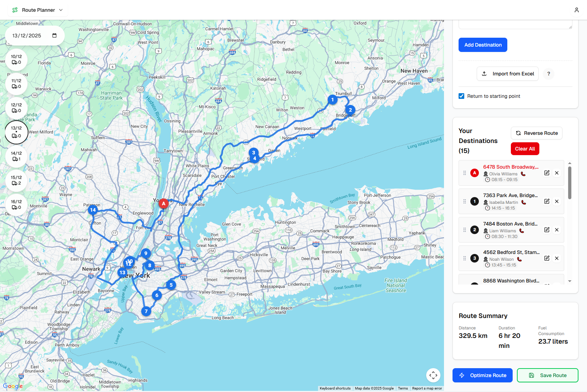Click the Optimize Route button
The width and height of the screenshot is (587, 392).
482,375
